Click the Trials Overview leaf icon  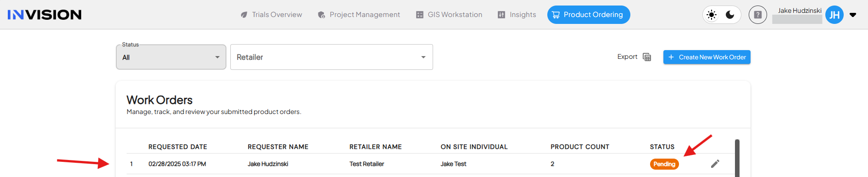point(244,15)
